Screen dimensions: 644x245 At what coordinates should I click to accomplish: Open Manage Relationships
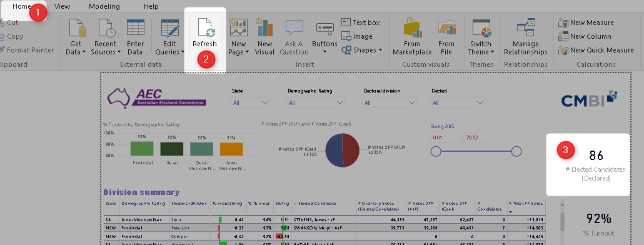pyautogui.click(x=526, y=37)
